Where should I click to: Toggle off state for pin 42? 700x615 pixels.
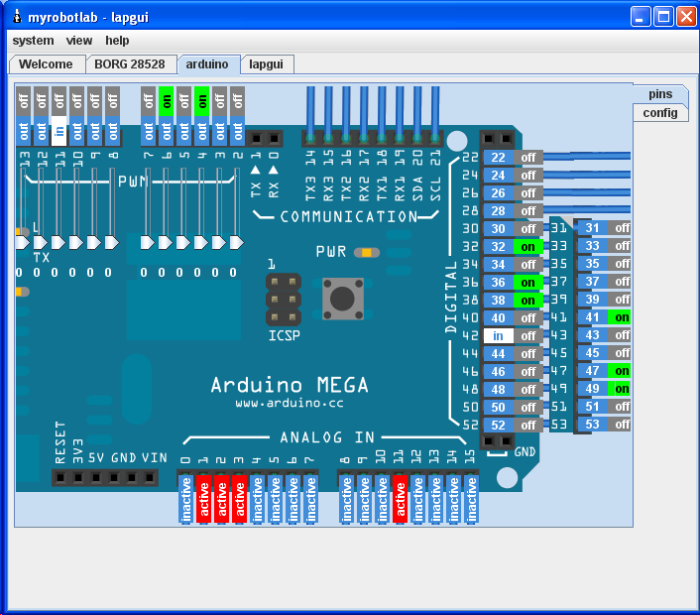528,336
